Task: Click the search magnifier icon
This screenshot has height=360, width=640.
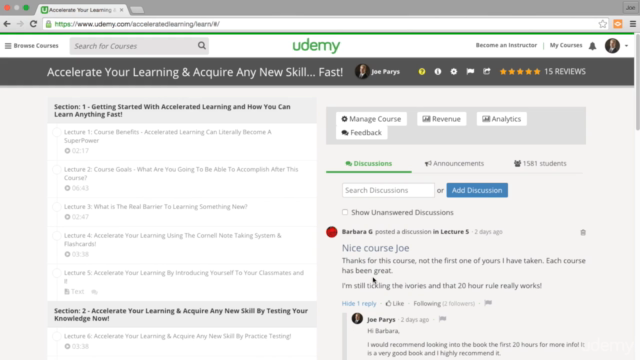Action: tap(202, 46)
